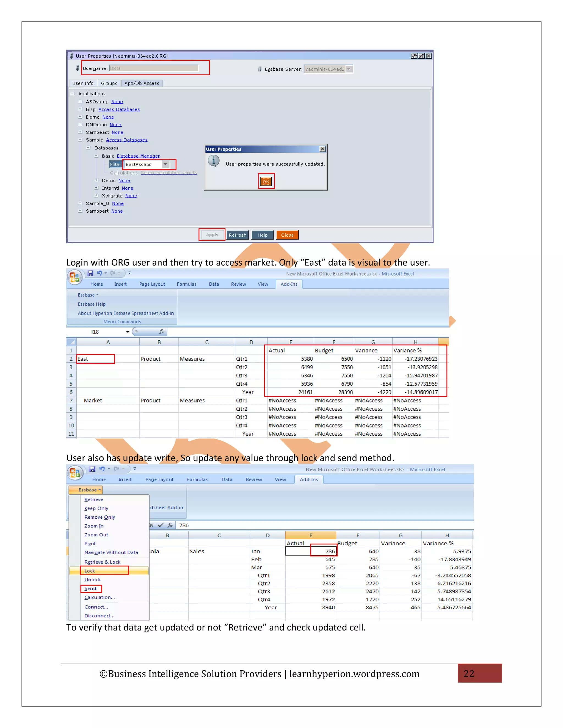563x728 pixels.
Task: Expand the Essbase menu in first Excel ribbon
Action: click(x=88, y=295)
